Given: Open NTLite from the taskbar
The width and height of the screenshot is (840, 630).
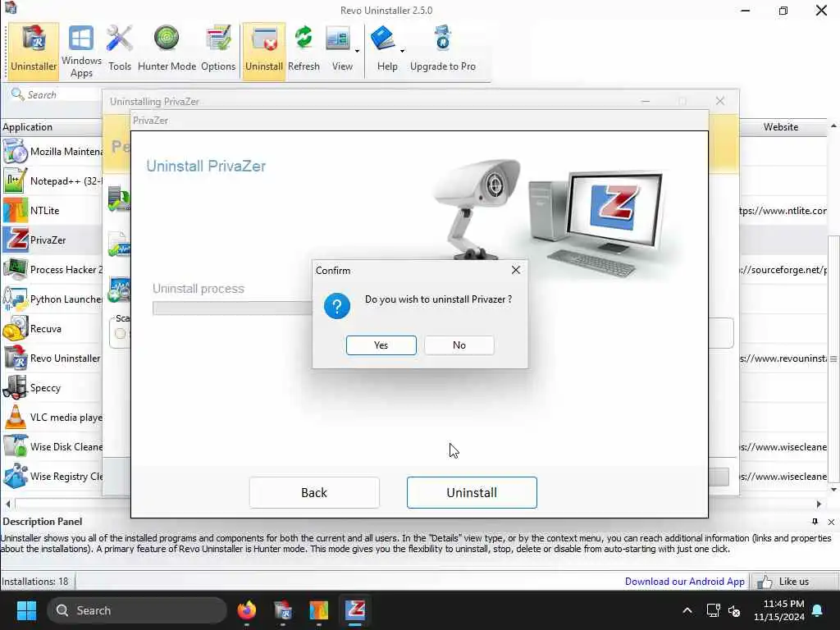Looking at the screenshot, I should (318, 610).
